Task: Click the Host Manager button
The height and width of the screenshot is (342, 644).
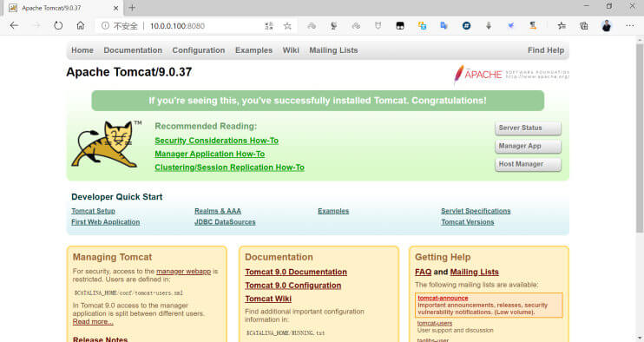Action: (x=528, y=164)
